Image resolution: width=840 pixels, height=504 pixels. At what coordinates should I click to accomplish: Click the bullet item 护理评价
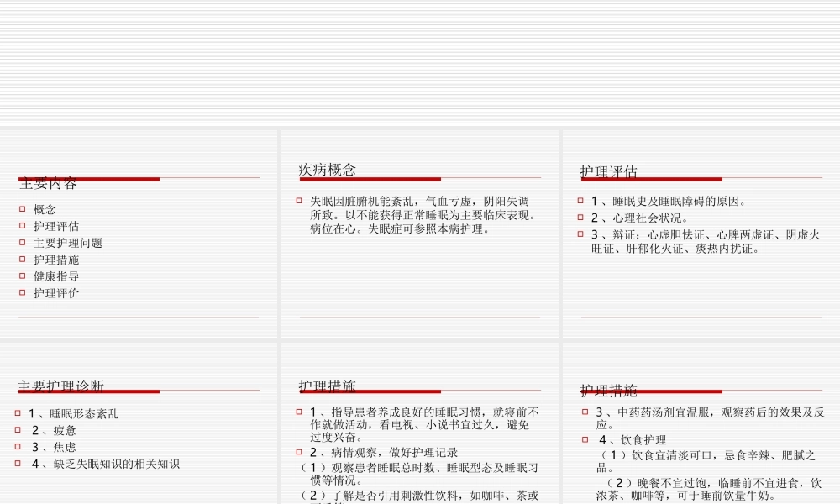[x=56, y=293]
